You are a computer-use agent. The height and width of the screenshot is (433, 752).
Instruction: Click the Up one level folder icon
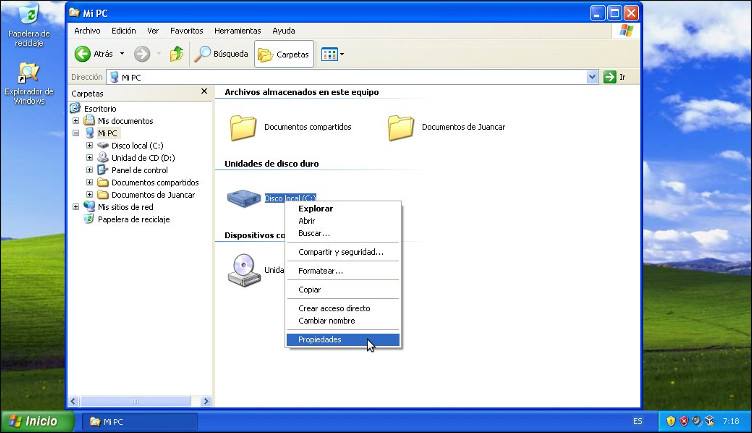(x=177, y=54)
